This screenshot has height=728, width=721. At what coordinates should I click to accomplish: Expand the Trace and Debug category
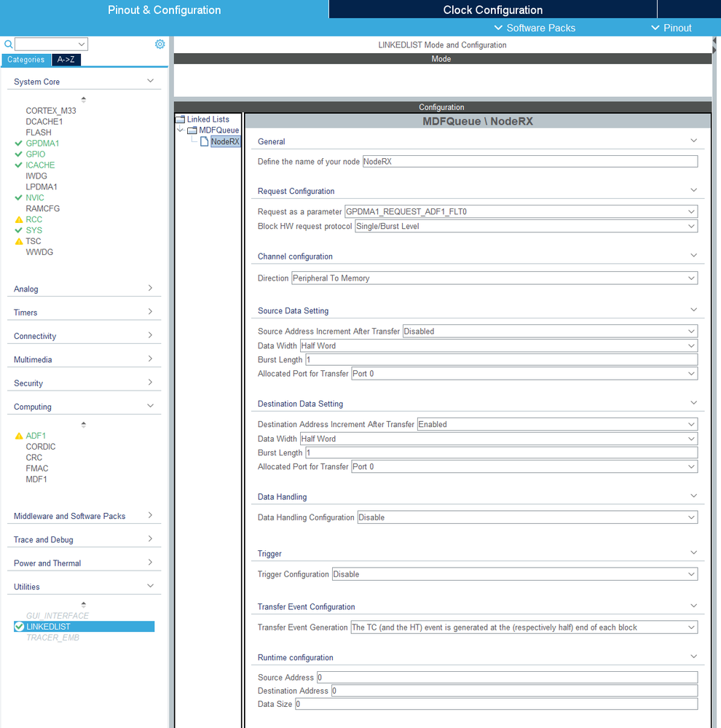click(150, 539)
